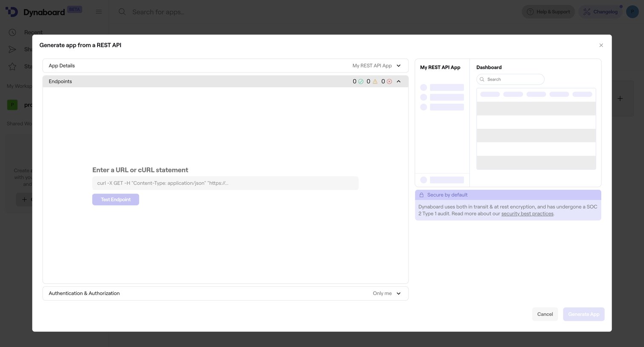The image size is (644, 347).
Task: Open Help & Support
Action: 548,12
